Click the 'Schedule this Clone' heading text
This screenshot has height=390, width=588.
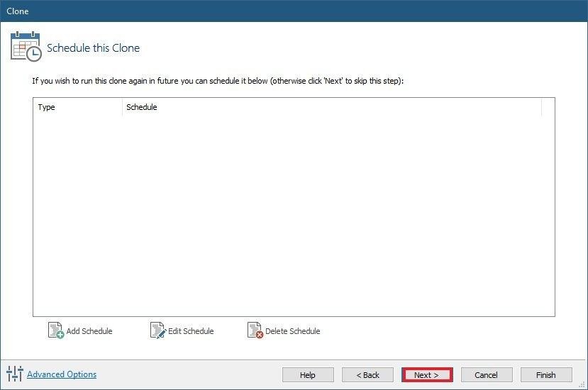[x=93, y=48]
